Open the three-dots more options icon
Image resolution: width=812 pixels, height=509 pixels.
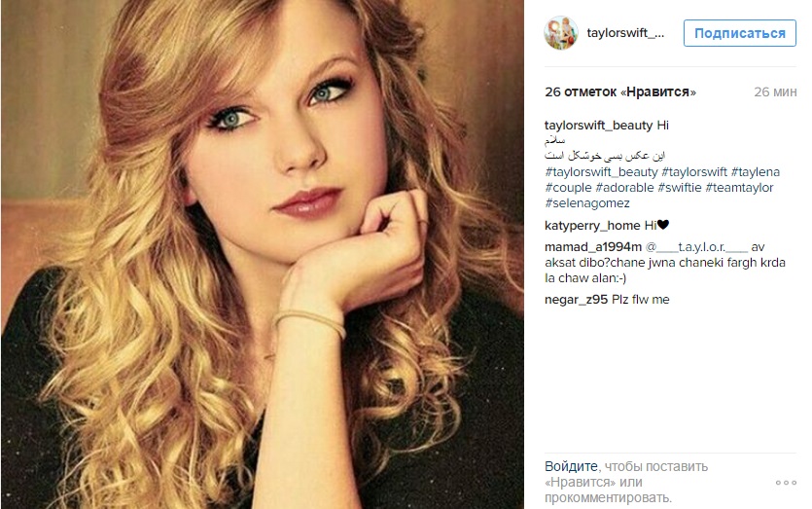point(786,483)
